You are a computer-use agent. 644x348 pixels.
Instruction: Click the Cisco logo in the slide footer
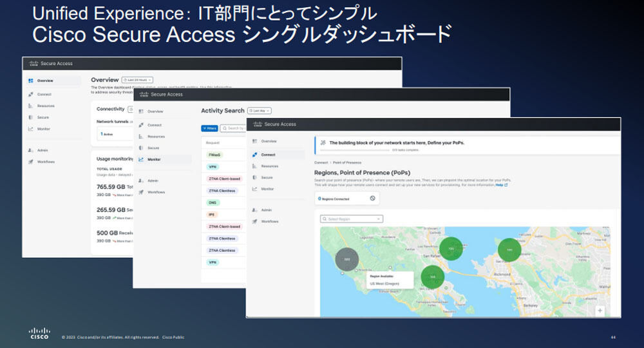pos(39,333)
